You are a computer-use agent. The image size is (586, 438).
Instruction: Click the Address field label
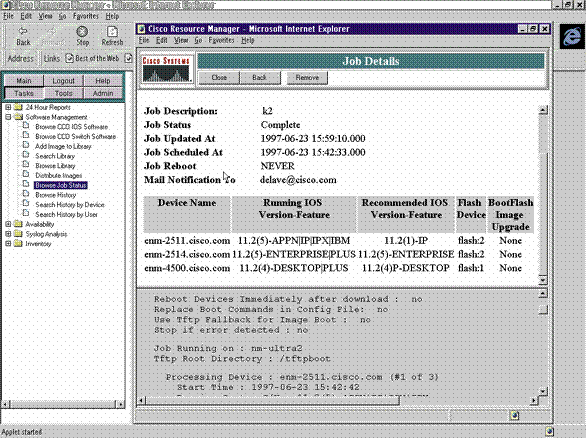point(21,58)
